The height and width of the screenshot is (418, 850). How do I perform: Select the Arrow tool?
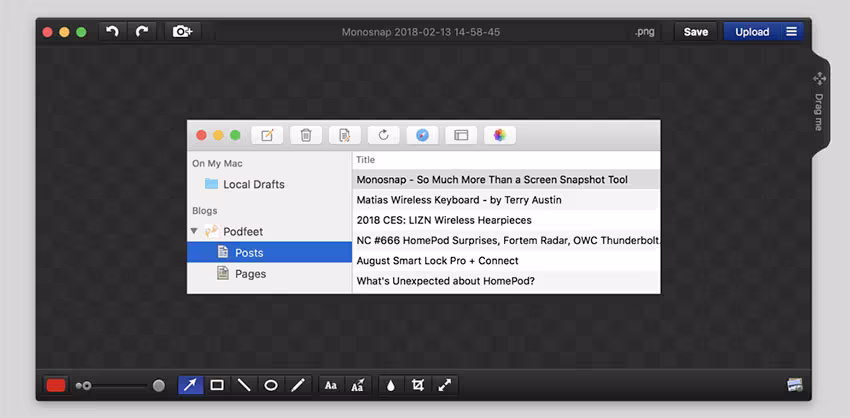[x=190, y=385]
